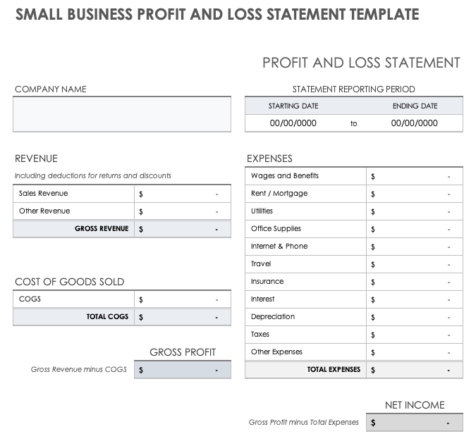
Task: Select the Depreciation amount cell
Action: [x=414, y=317]
